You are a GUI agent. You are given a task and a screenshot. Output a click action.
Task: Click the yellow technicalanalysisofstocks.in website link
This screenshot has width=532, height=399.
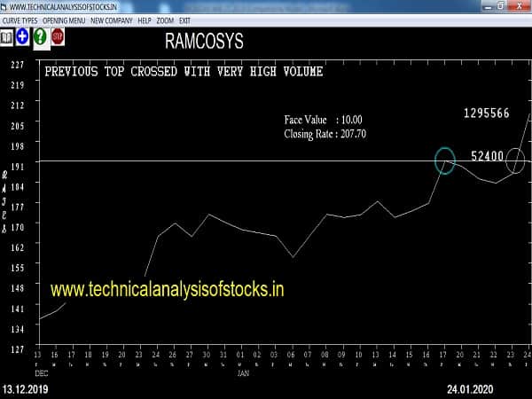(x=167, y=289)
